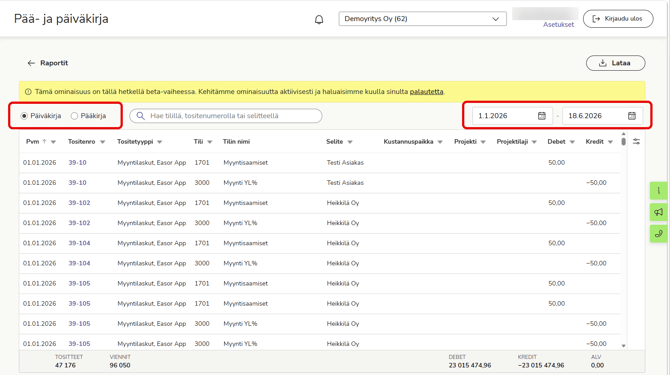This screenshot has height=375, width=670.
Task: Click the search field for accounts
Action: (x=226, y=116)
